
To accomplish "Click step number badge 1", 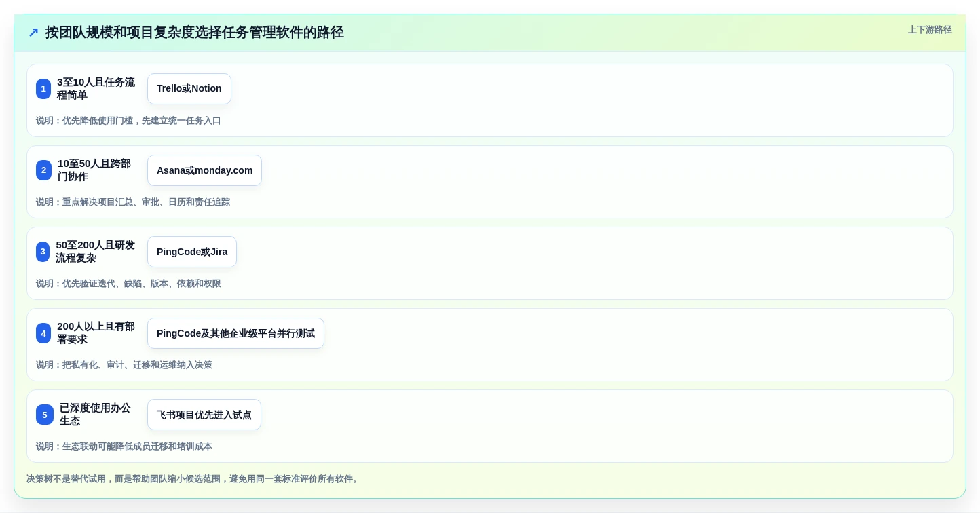I will coord(43,89).
